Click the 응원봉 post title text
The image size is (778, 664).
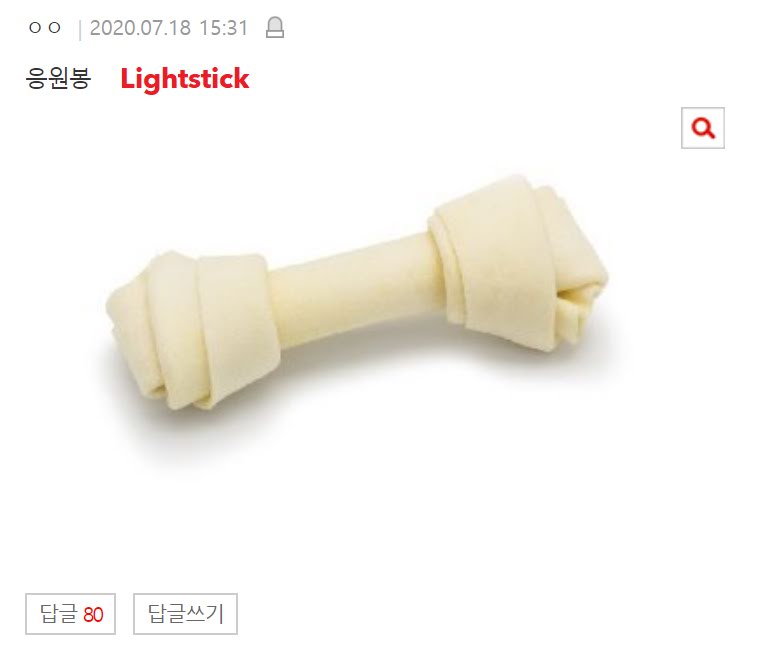click(x=58, y=78)
